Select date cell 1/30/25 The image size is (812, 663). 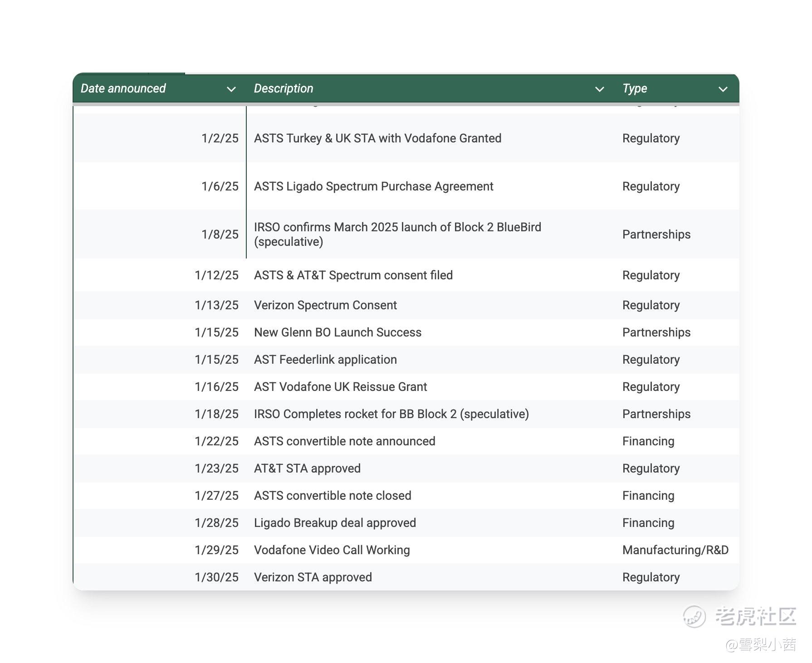tap(216, 577)
